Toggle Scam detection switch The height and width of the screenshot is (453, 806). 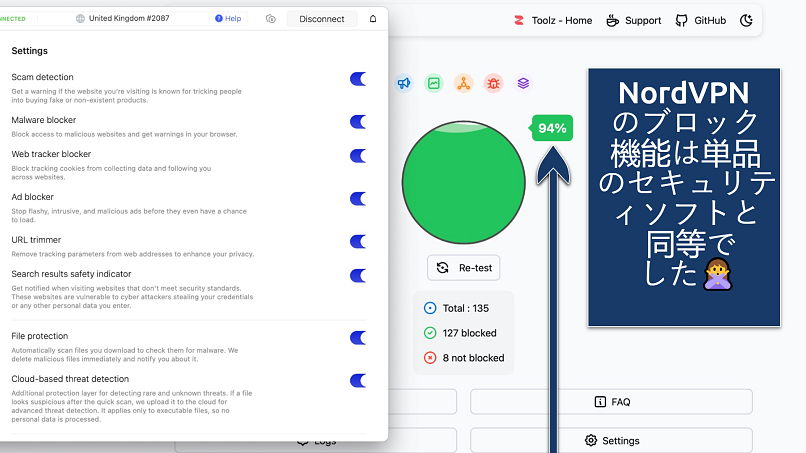(358, 79)
